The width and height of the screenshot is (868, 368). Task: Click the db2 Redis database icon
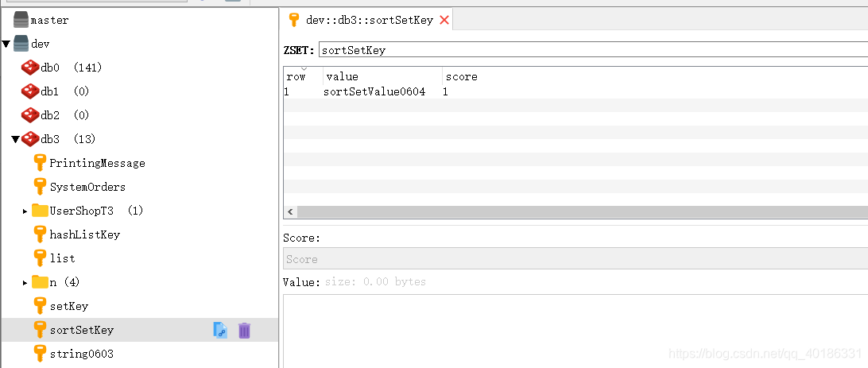30,115
